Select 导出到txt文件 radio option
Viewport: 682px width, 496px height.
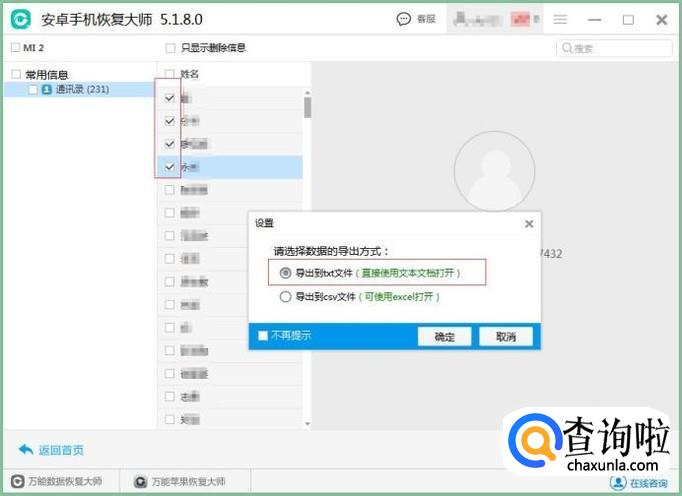[285, 272]
